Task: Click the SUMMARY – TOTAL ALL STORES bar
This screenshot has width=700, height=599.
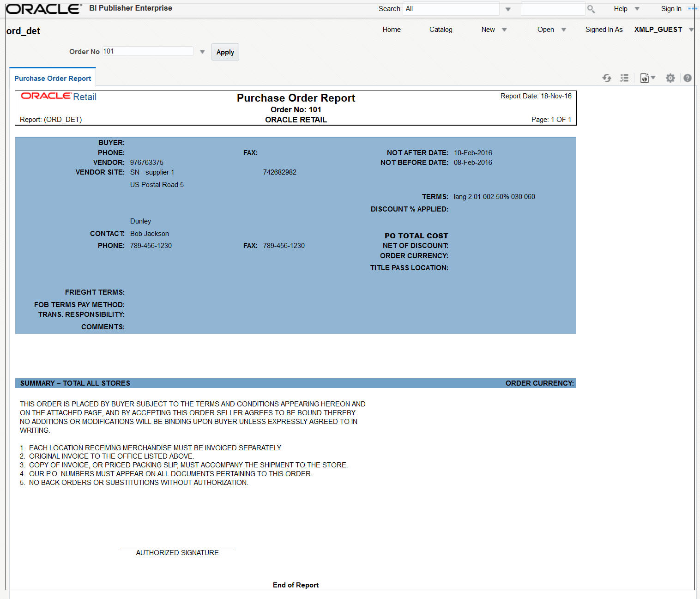Action: point(296,383)
